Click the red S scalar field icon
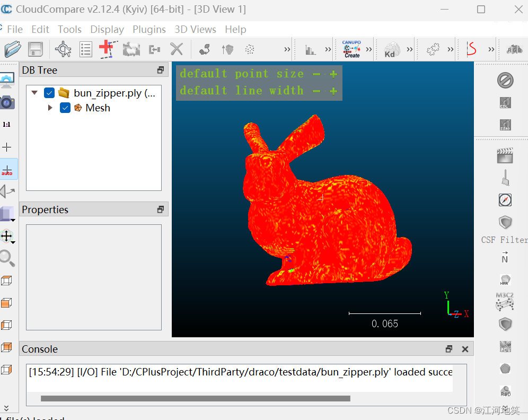Screen dimensions: 528x420 click(x=471, y=49)
